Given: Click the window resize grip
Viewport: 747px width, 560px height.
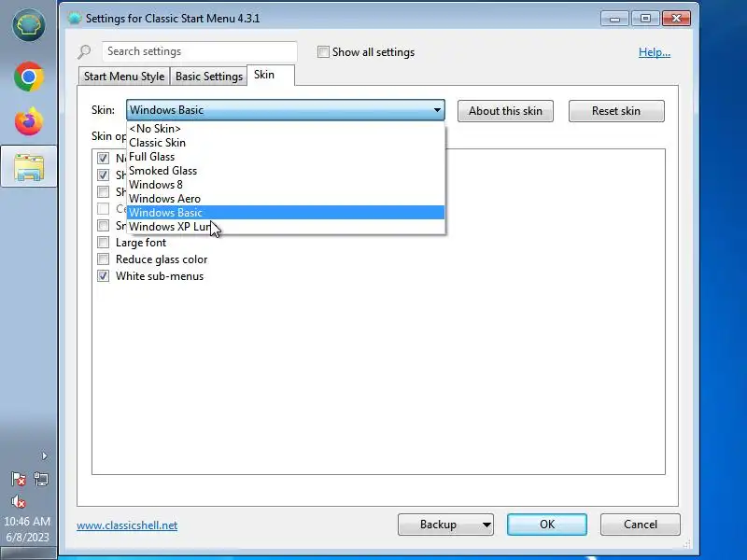Looking at the screenshot, I should 686,543.
